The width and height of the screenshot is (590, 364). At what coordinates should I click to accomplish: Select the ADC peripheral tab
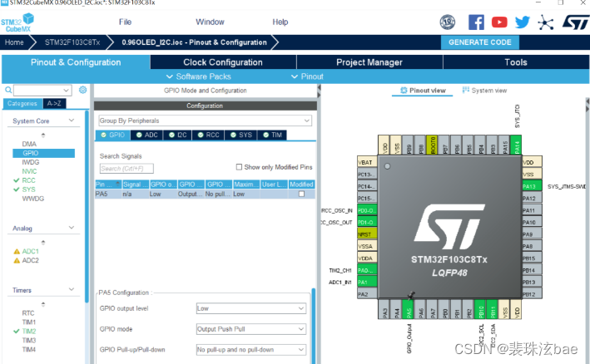tap(146, 135)
